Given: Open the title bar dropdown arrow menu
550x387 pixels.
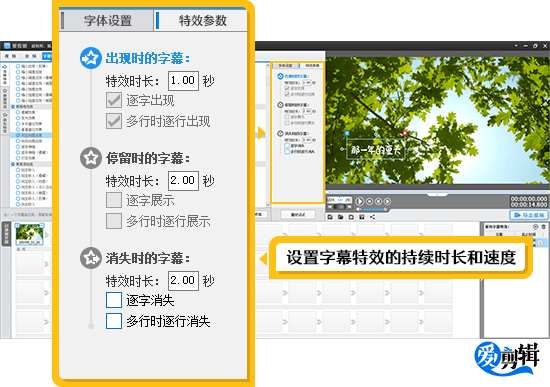Looking at the screenshot, I should pos(516,46).
